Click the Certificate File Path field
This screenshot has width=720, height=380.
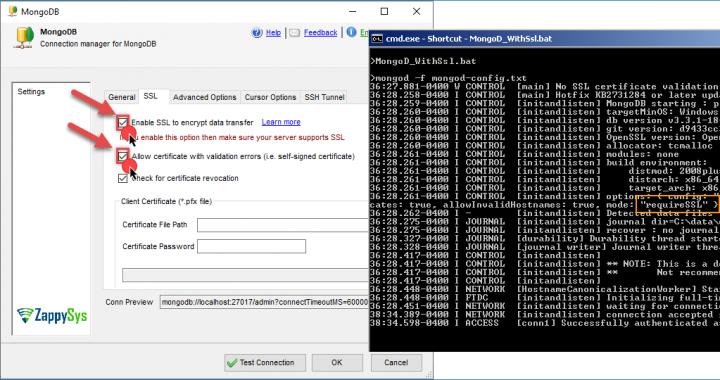[x=283, y=225]
